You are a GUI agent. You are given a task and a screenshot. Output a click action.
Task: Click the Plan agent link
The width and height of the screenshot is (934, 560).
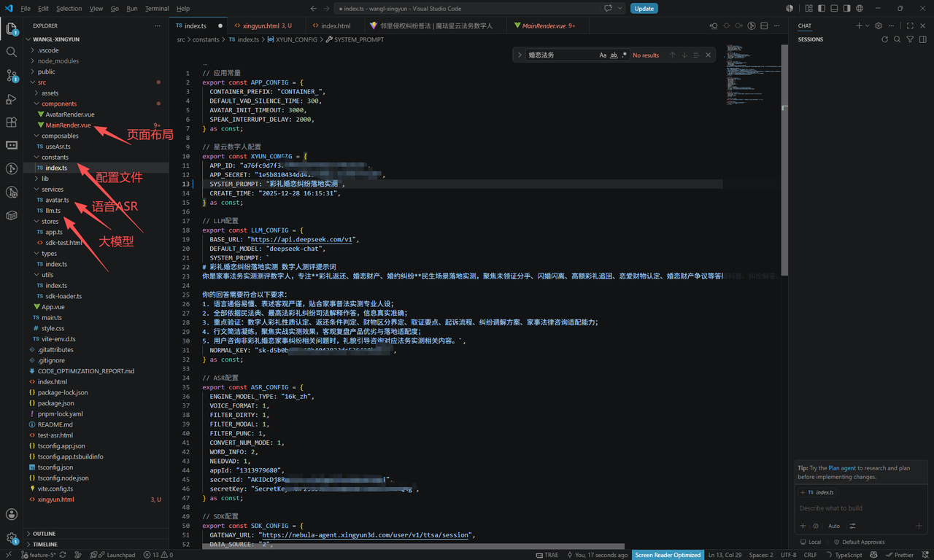[842, 468]
